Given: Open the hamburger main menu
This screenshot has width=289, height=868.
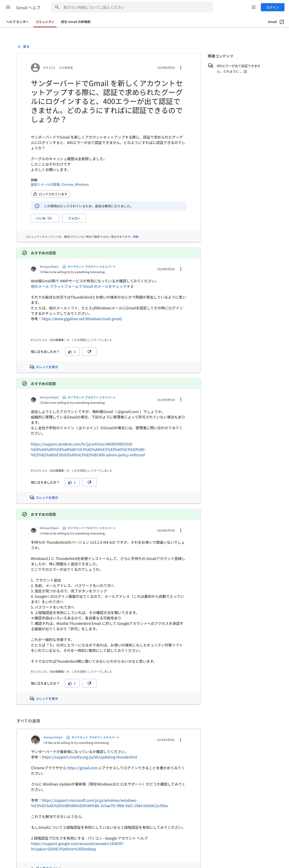Looking at the screenshot, I should 8,7.
